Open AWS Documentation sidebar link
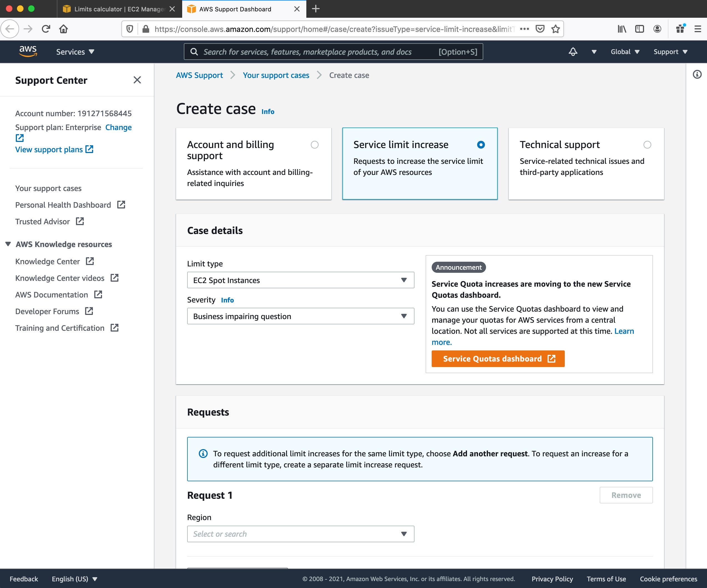This screenshot has width=707, height=588. pyautogui.click(x=52, y=294)
